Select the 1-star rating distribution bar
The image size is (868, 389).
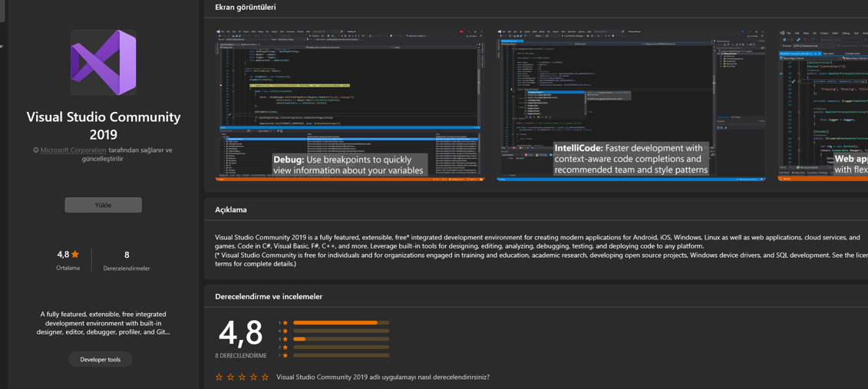[341, 355]
